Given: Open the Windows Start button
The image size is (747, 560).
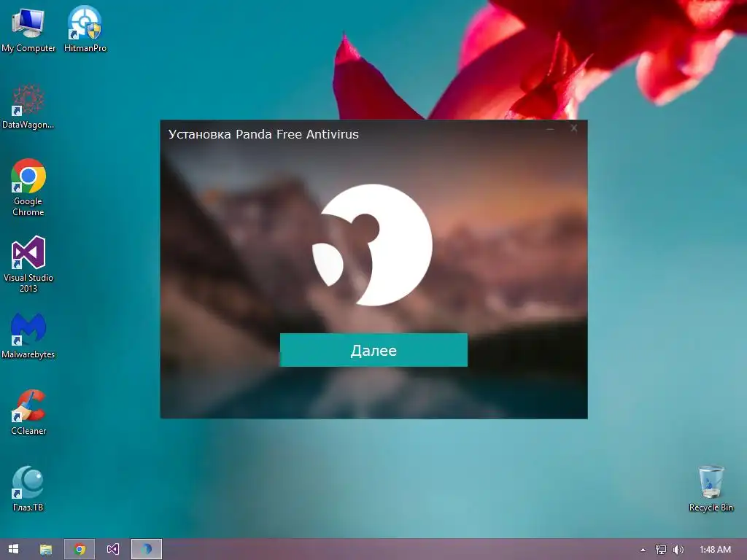Looking at the screenshot, I should tap(13, 549).
